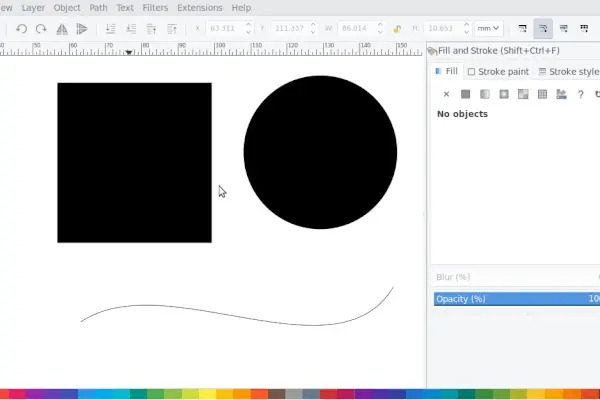Flip selection horizontally using toolbar icon
The height and width of the screenshot is (400, 600).
tap(63, 29)
